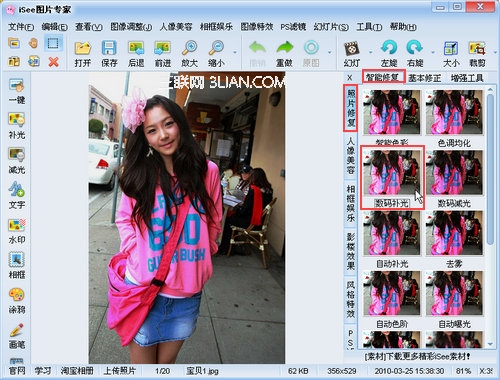The width and height of the screenshot is (500, 380).
Task: Open the 幻灯片(S) menu
Action: pos(331,27)
